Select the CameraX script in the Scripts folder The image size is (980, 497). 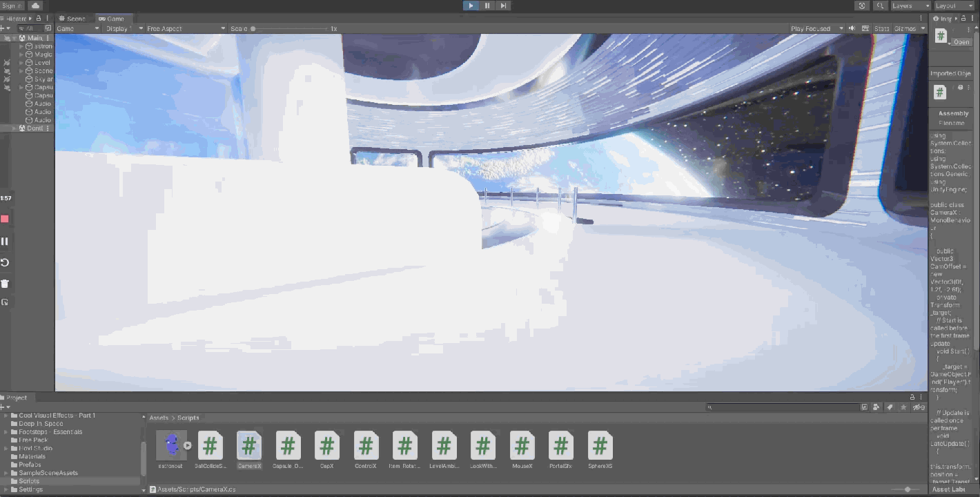tap(249, 447)
